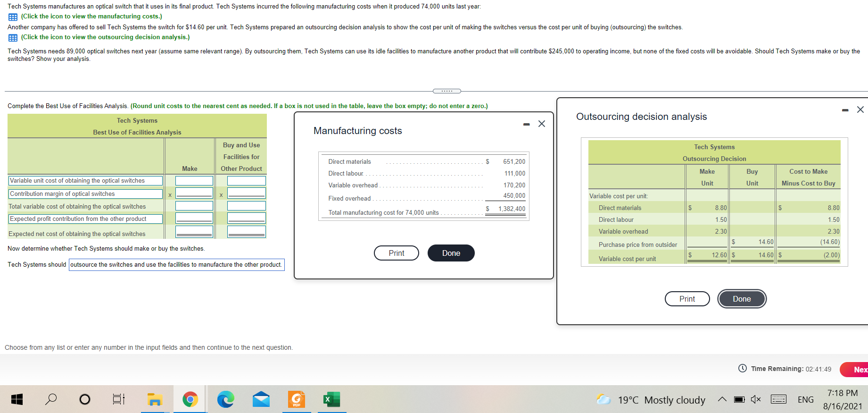Print the Manufacturing costs dialog

tap(397, 253)
